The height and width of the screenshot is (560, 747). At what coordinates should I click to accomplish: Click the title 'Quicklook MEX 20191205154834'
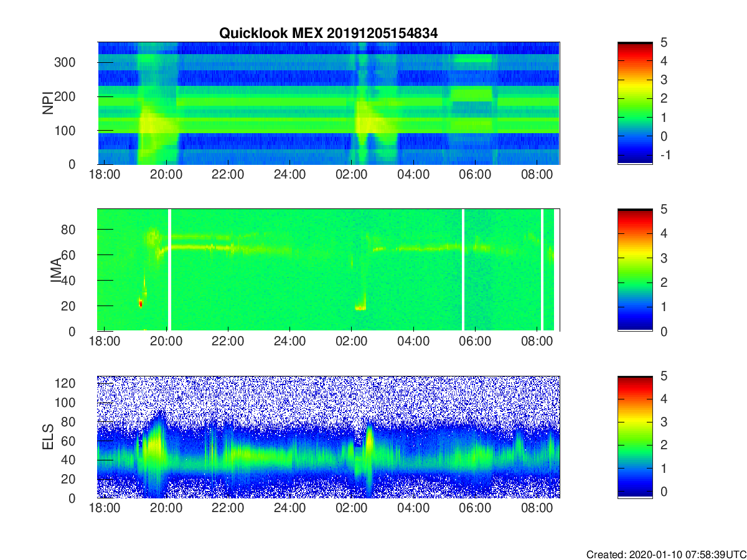tap(329, 34)
